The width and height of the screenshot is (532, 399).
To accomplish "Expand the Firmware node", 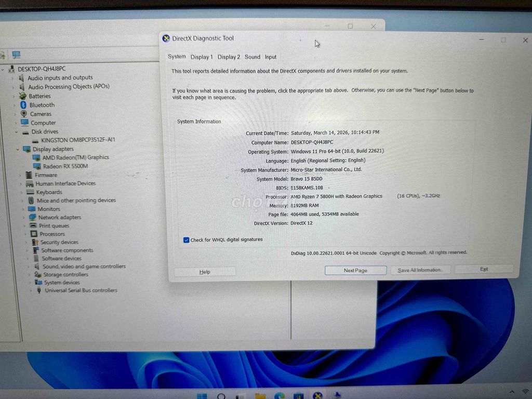I will click(x=20, y=175).
